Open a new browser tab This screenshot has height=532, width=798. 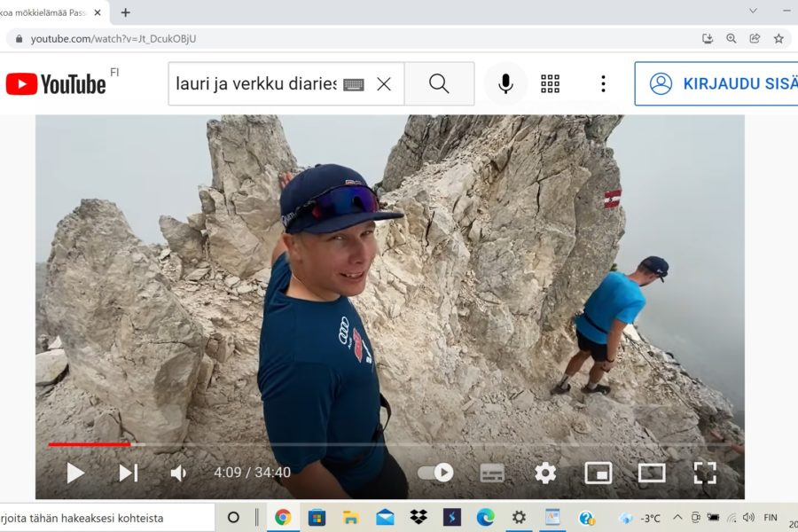125,12
